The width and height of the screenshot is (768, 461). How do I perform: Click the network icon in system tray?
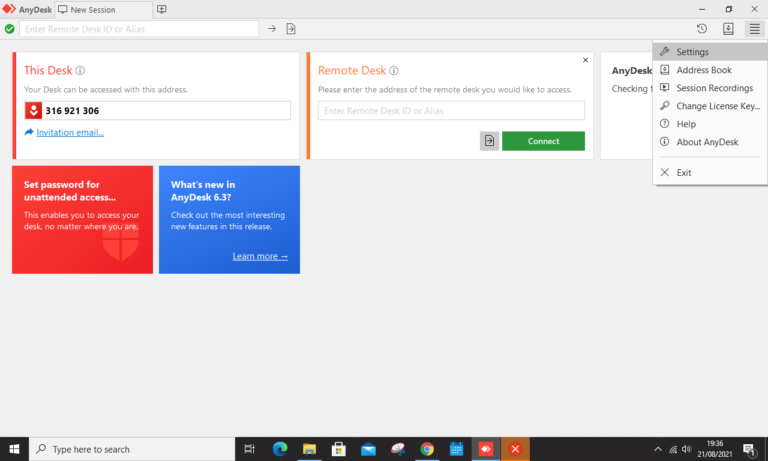coord(673,449)
